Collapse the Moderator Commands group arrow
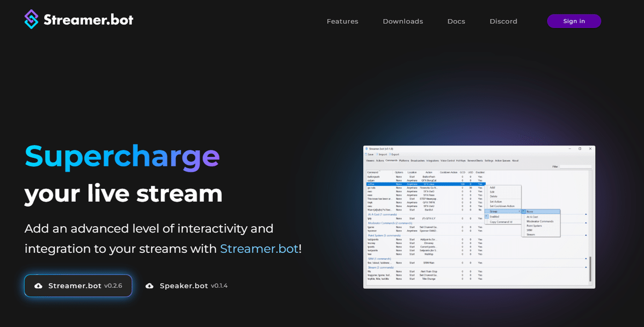644x327 pixels. pos(586,223)
